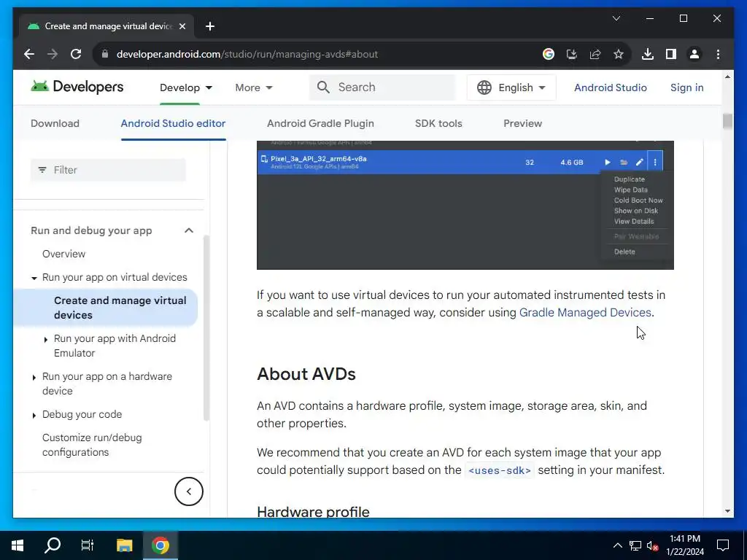Toggle the Chrome side panel

coord(671,54)
